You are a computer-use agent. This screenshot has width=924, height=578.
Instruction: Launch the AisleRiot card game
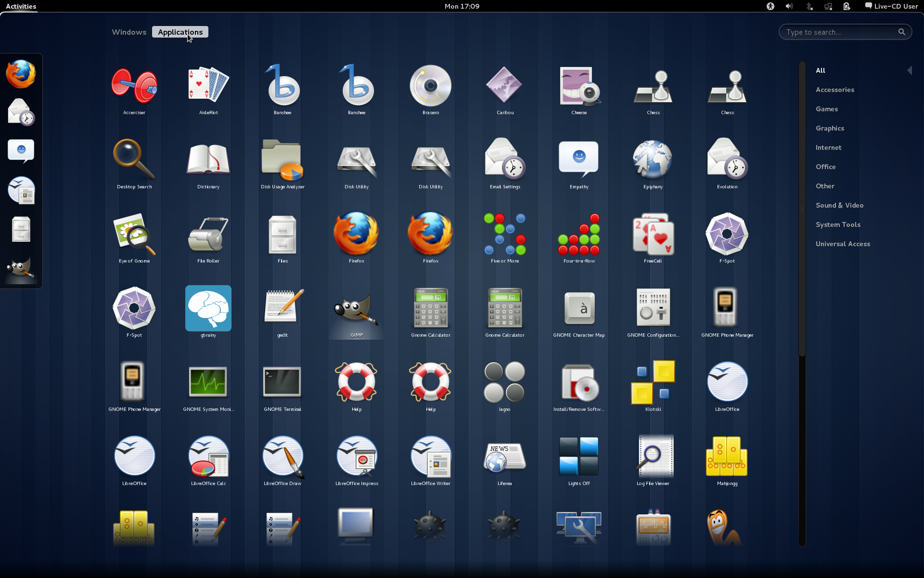coord(208,91)
